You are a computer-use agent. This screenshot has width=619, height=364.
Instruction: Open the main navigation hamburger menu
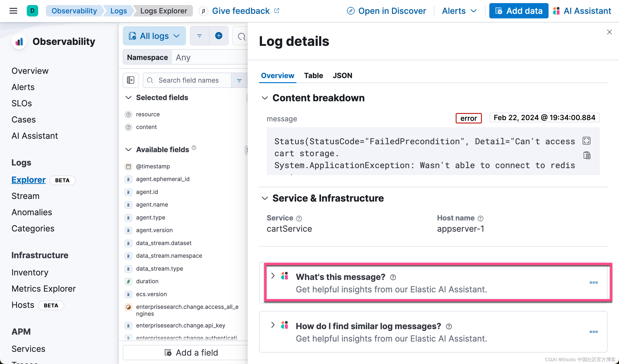[x=13, y=11]
